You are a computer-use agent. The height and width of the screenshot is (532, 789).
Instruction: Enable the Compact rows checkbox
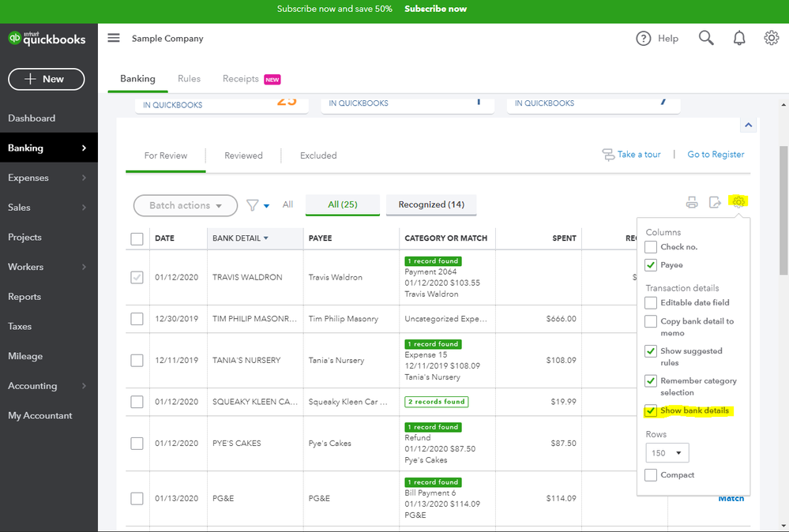pyautogui.click(x=651, y=474)
